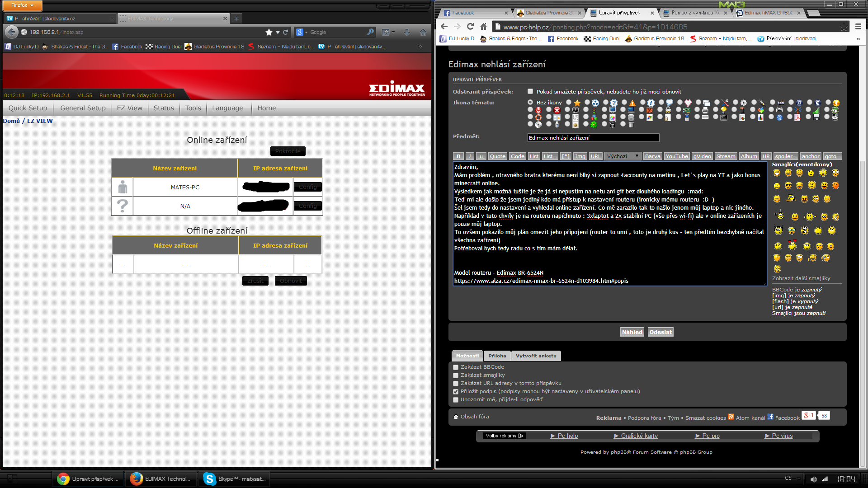Click Firefox's back arrow button

pos(12,32)
